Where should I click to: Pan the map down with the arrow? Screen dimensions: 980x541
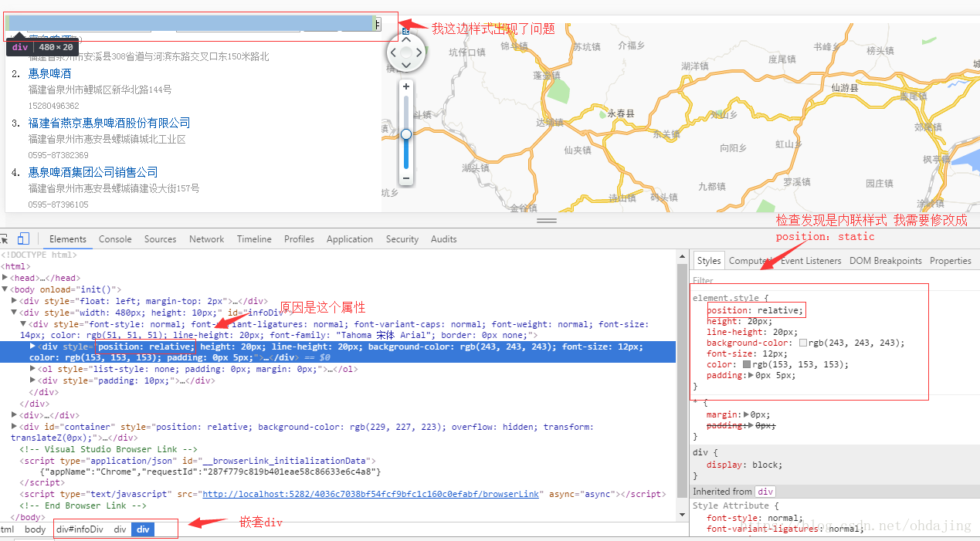406,66
